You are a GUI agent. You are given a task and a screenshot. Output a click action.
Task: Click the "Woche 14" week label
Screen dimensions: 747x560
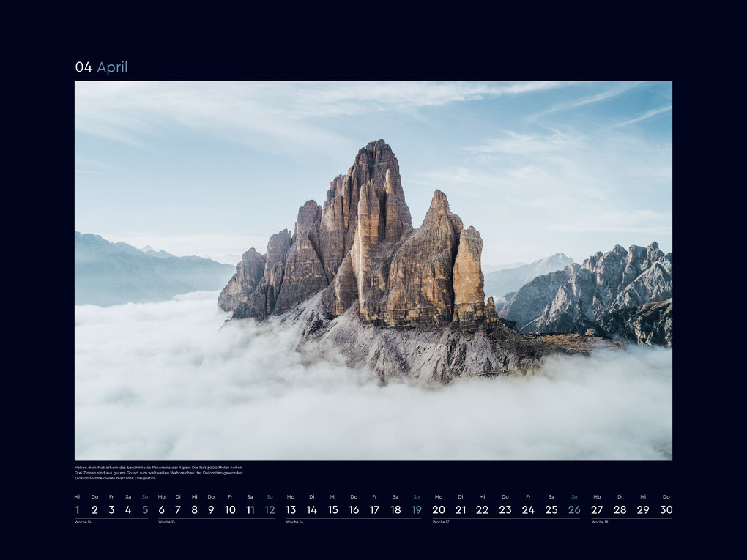point(83,522)
